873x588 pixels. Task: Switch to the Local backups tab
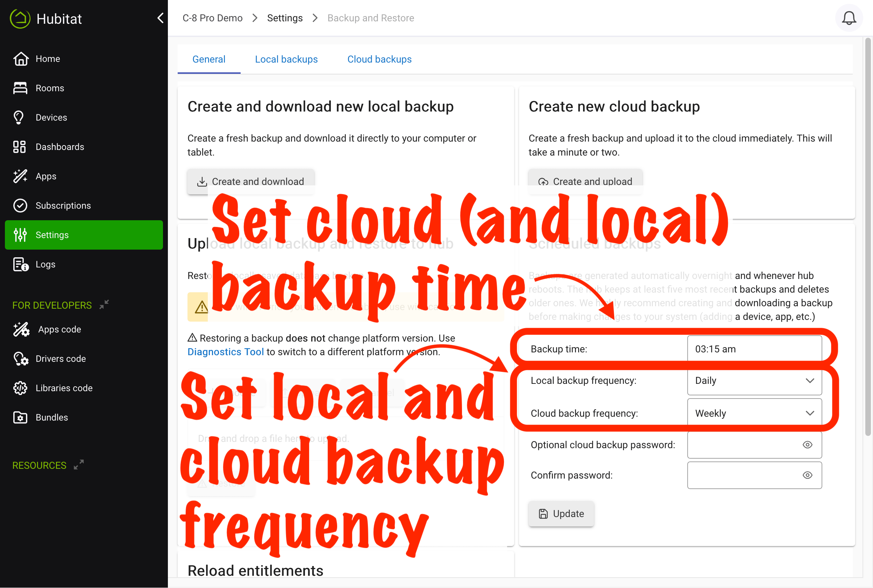click(x=286, y=59)
